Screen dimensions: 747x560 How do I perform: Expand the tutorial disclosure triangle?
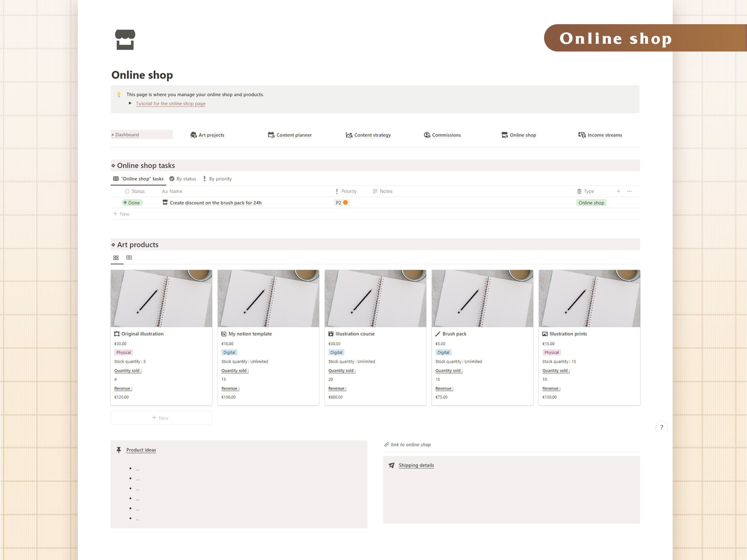(x=130, y=103)
